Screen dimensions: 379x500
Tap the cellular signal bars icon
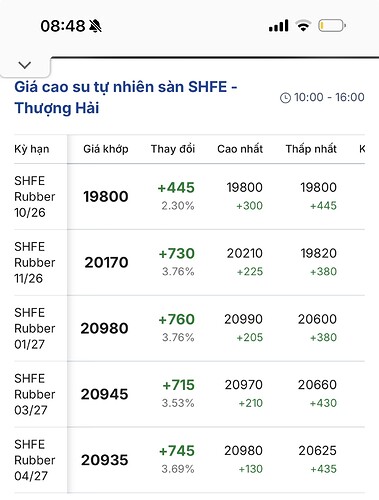[279, 26]
